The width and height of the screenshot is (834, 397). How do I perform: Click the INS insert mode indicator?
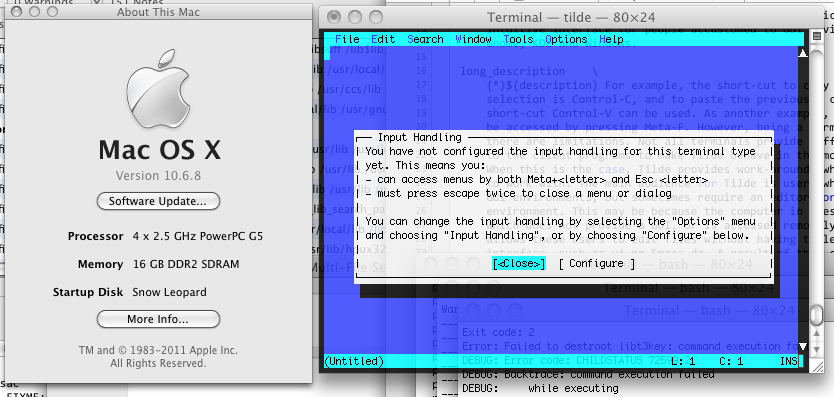[789, 361]
